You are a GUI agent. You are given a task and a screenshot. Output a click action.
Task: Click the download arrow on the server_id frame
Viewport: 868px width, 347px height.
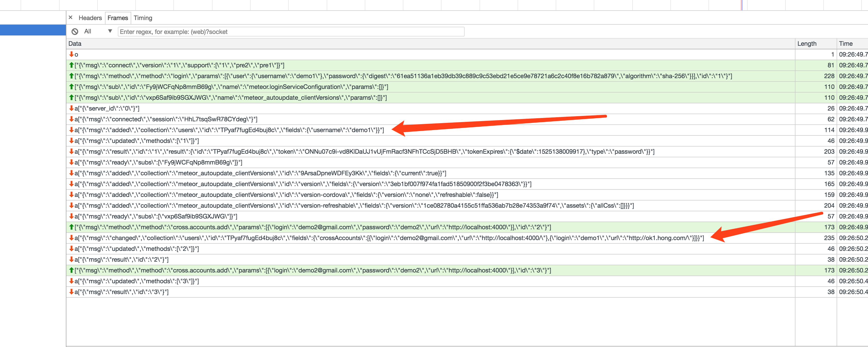[x=71, y=108]
